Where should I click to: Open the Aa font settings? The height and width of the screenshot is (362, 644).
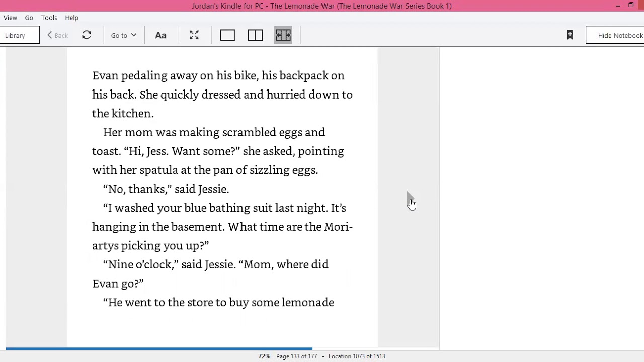click(x=160, y=35)
